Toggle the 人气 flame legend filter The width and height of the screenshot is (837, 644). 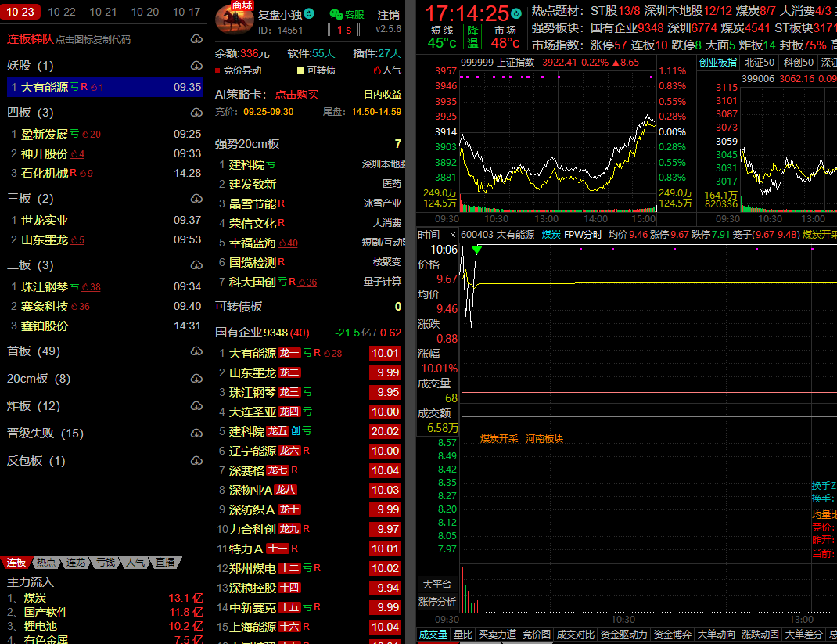click(376, 70)
